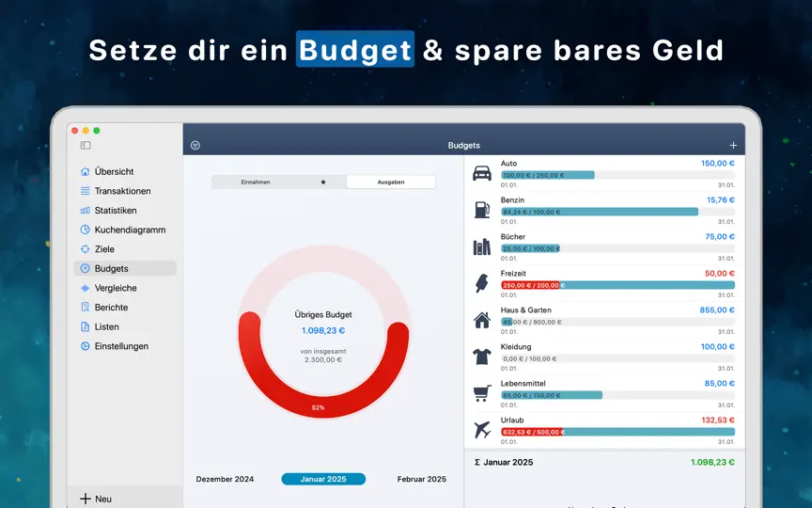
Task: Click the Kleidung 0,00 € / 100,00 € bar
Action: [x=617, y=358]
